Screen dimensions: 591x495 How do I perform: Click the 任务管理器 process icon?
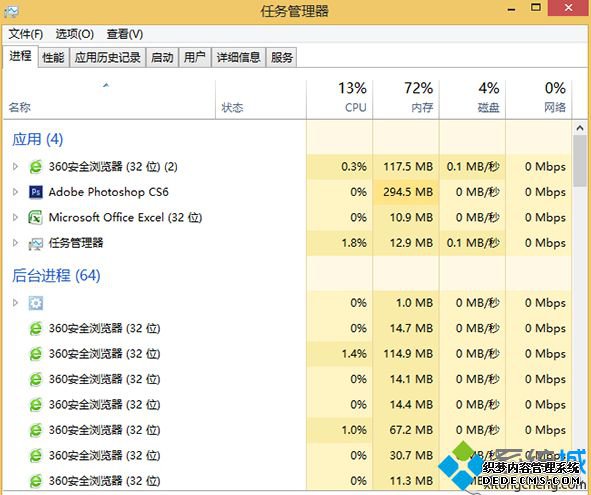pyautogui.click(x=36, y=244)
